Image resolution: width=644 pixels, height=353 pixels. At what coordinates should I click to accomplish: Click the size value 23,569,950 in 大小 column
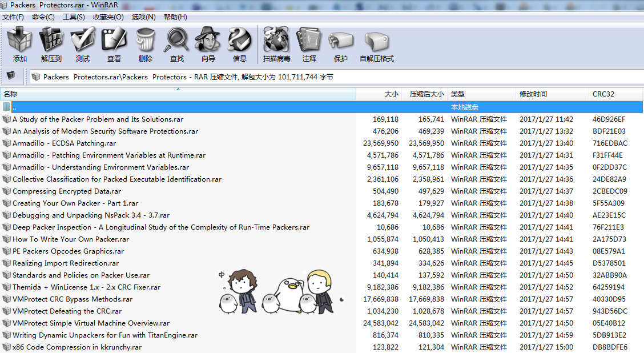tap(381, 143)
